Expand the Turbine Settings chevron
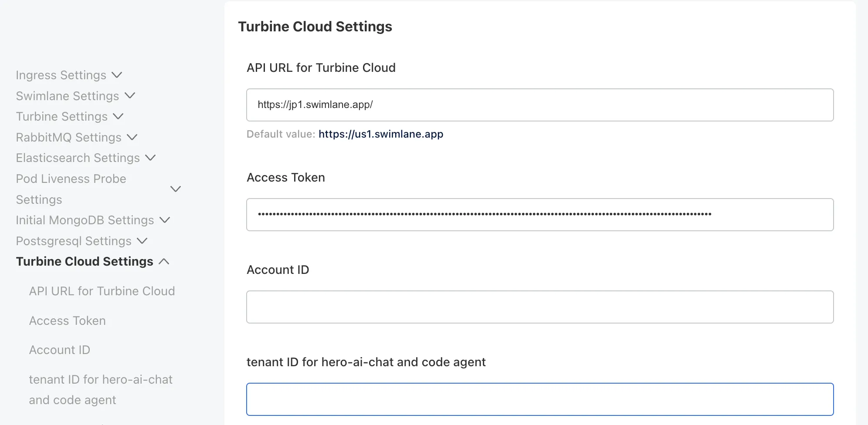Screen dimensions: 868x425 click(118, 116)
